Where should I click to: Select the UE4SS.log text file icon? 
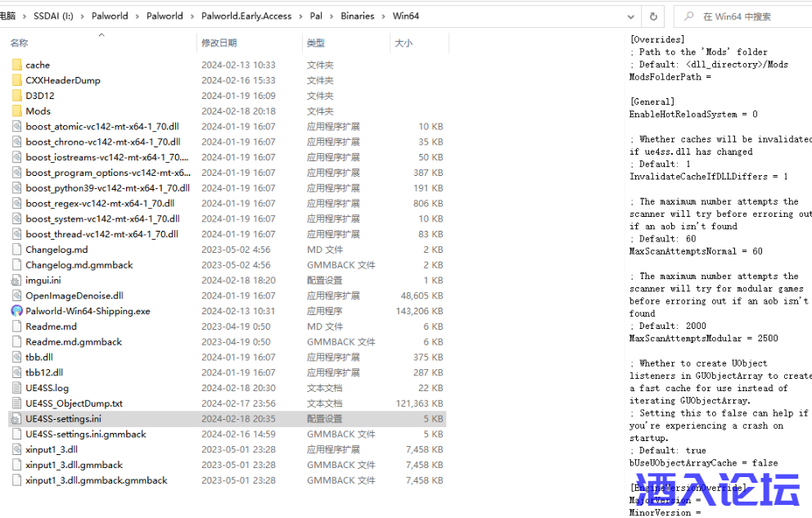[x=17, y=388]
